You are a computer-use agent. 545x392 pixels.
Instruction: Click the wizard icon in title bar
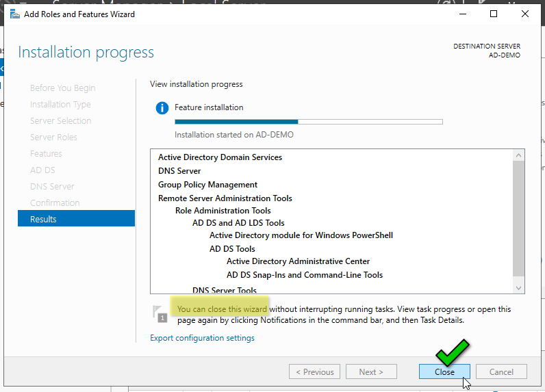pyautogui.click(x=14, y=14)
